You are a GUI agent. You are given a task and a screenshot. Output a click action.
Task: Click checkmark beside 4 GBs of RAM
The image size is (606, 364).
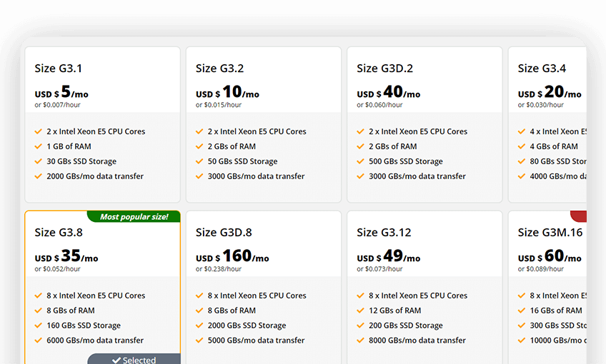522,146
